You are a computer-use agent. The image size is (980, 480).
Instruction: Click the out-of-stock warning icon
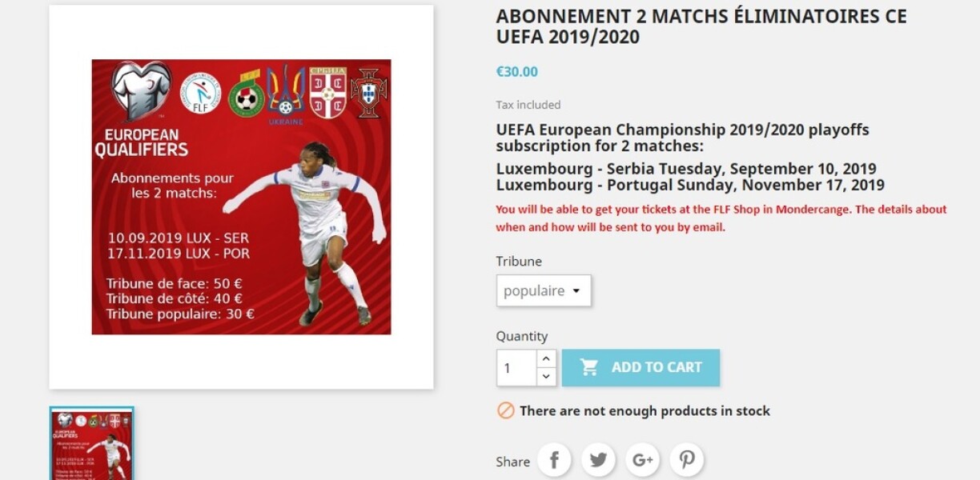(x=505, y=410)
